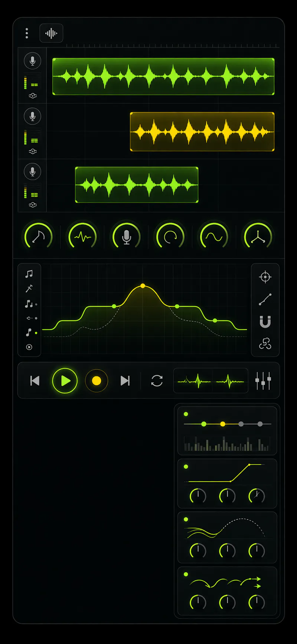Click the green node on the step slider
297x644 pixels.
coord(204,424)
